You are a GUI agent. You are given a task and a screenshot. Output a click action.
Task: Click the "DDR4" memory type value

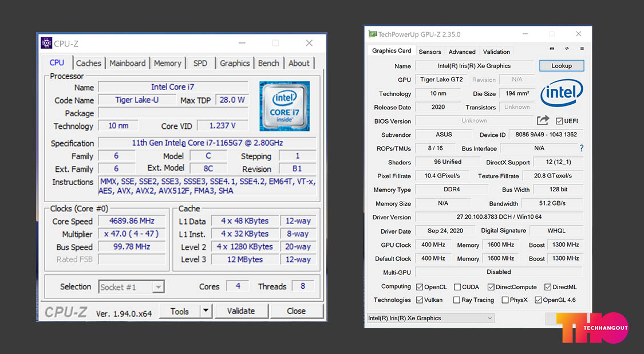(x=452, y=190)
